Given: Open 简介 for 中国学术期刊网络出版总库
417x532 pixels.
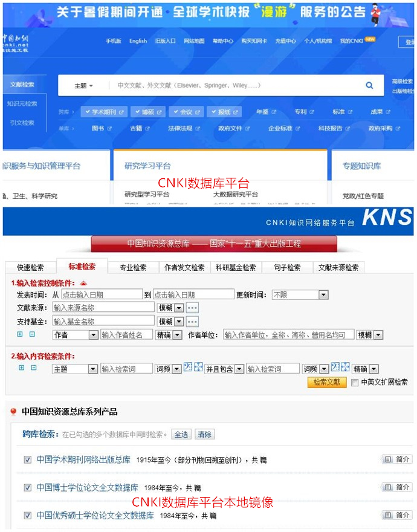Looking at the screenshot, I should 396,459.
